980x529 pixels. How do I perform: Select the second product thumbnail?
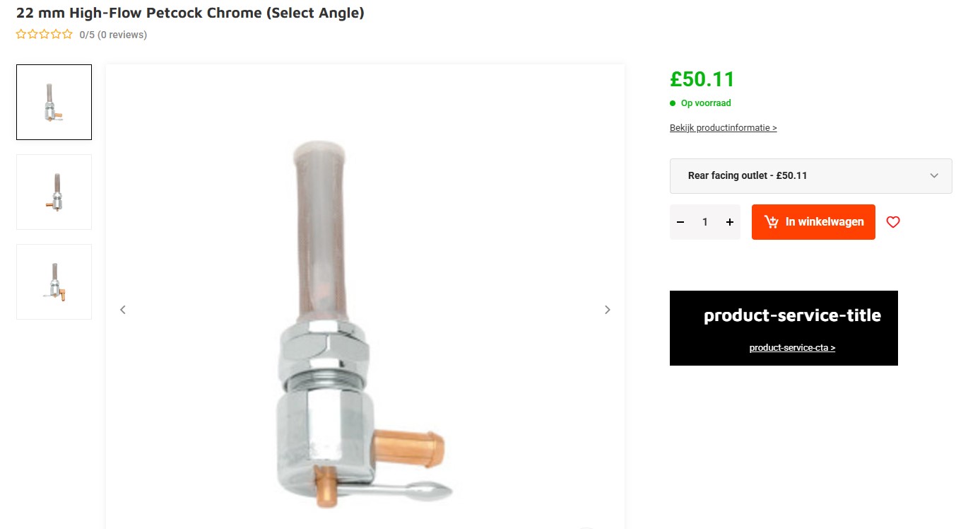point(54,192)
